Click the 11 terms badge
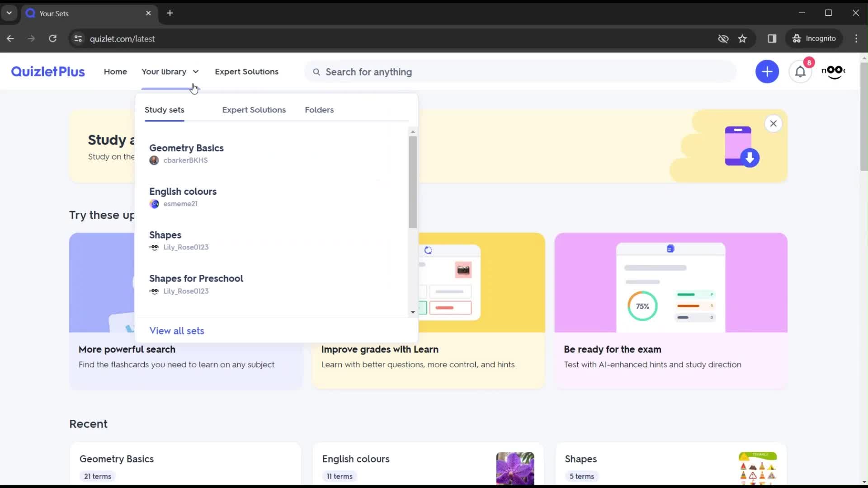Screen dimensions: 868x488 pos(340,476)
